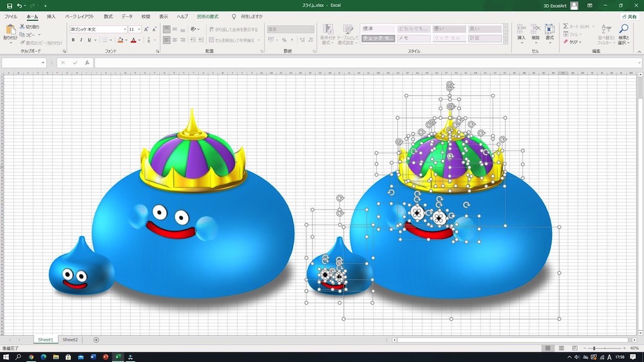Screen dimensions: 644x362
Task: Switch to the Sheet2 tab
Action: click(70, 339)
